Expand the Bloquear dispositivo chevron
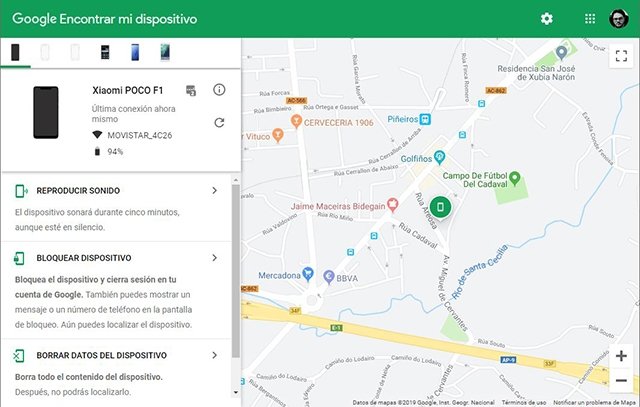The height and width of the screenshot is (407, 640). 215,258
